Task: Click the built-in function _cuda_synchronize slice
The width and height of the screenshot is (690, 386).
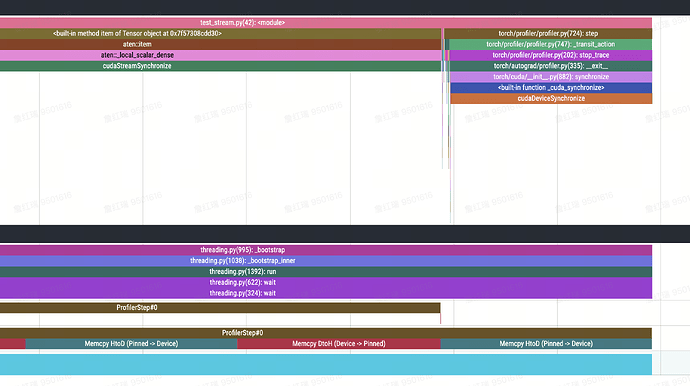Action: tap(551, 88)
